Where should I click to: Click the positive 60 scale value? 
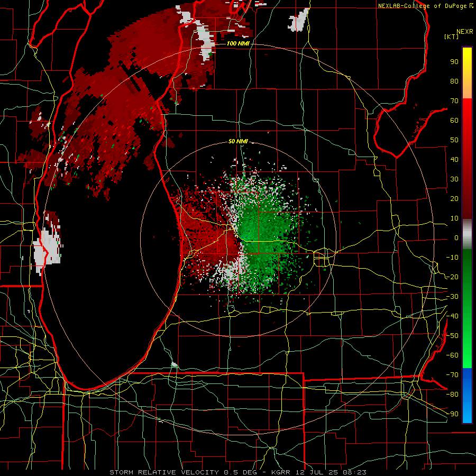pos(454,121)
